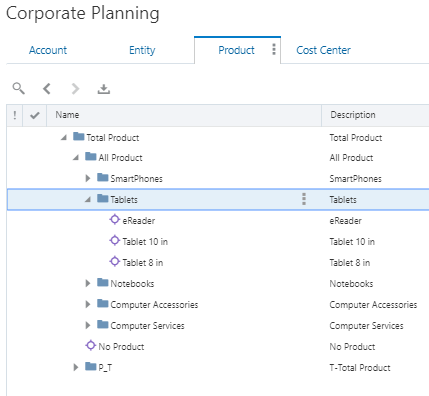429x396 pixels.
Task: Expand the Computer Accessories node
Action: [x=88, y=304]
